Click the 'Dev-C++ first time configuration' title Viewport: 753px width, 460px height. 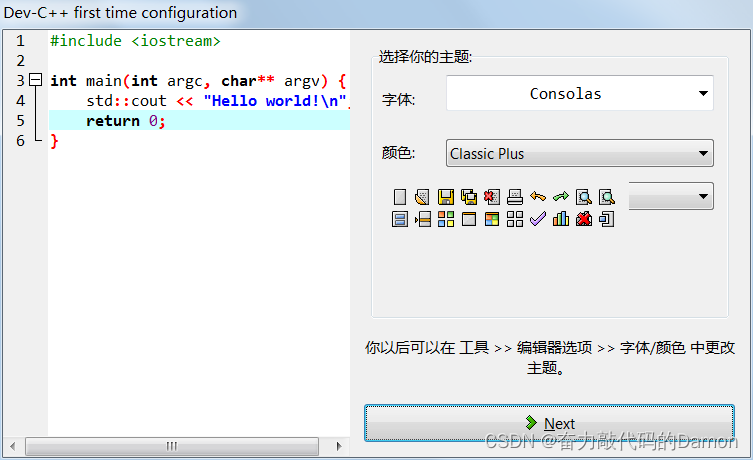click(120, 13)
